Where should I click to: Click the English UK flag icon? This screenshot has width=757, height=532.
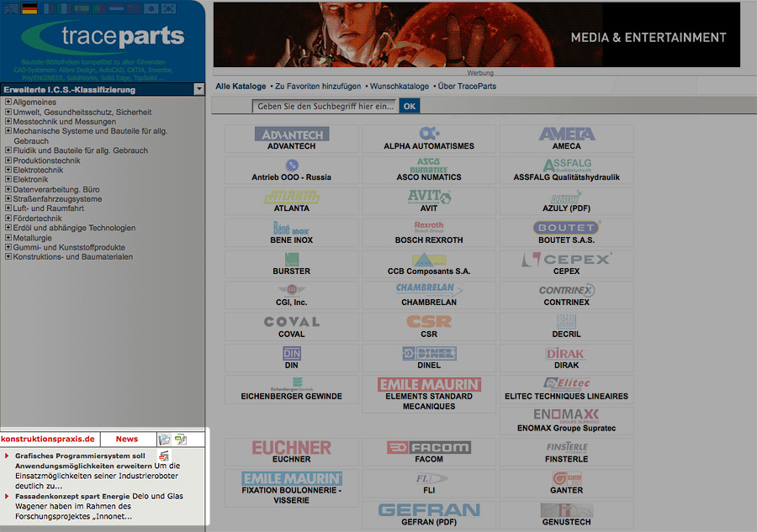(x=11, y=8)
